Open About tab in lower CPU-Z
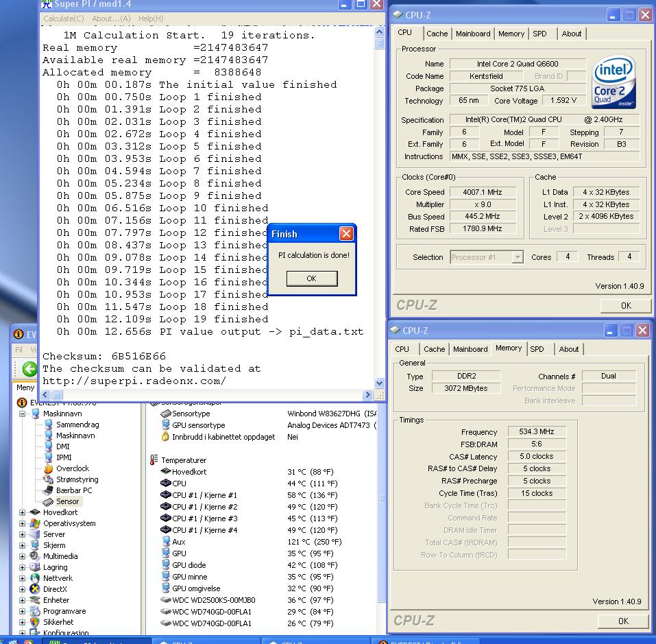This screenshot has width=656, height=644. (x=568, y=349)
